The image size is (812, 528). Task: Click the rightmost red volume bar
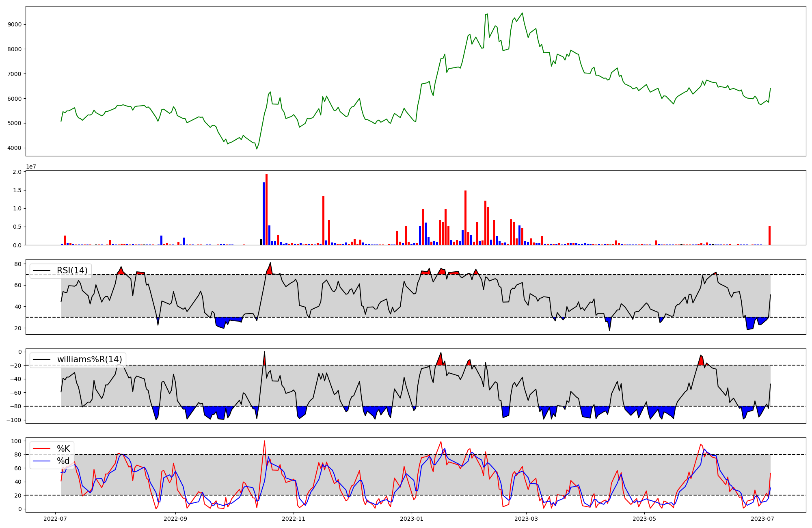coord(769,236)
